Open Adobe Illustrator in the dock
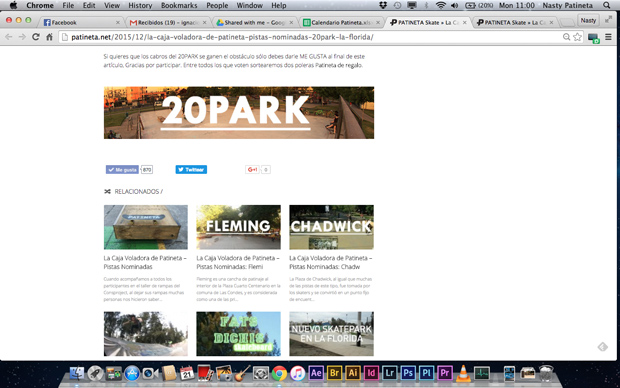620x388 pixels. click(353, 373)
